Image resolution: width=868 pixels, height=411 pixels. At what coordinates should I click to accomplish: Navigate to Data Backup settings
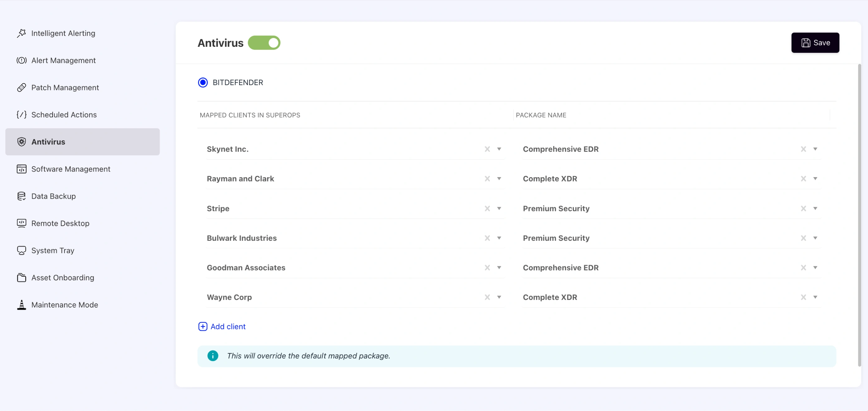click(x=82, y=196)
